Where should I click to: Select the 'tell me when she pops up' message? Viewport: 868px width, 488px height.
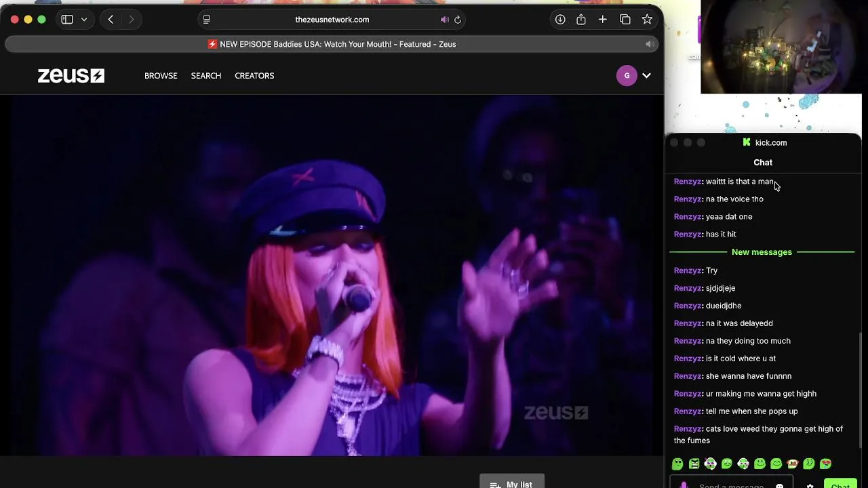736,411
